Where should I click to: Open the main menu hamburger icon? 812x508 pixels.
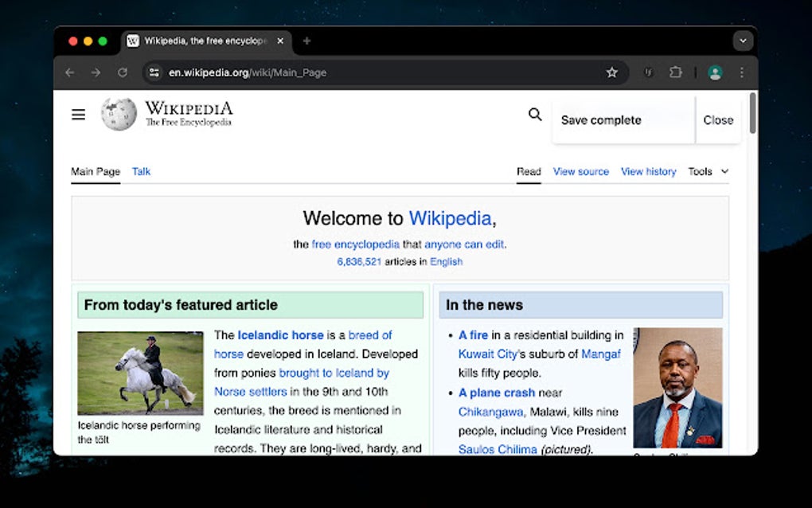click(x=78, y=114)
